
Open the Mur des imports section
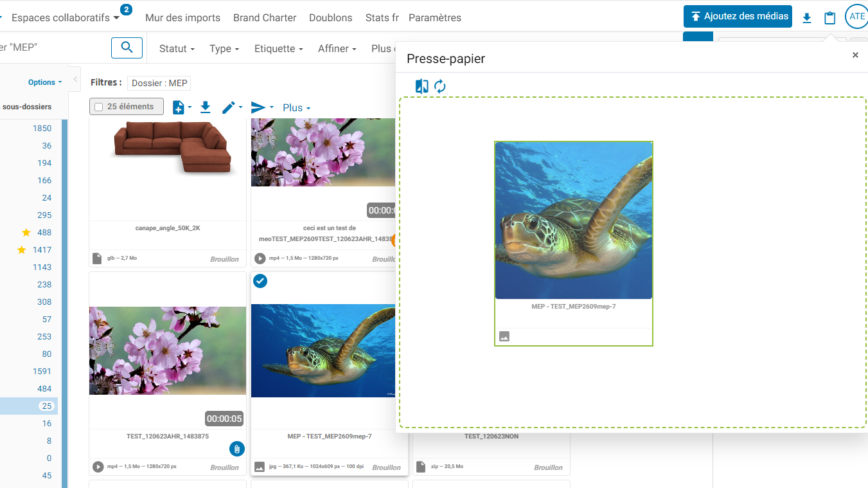(182, 17)
